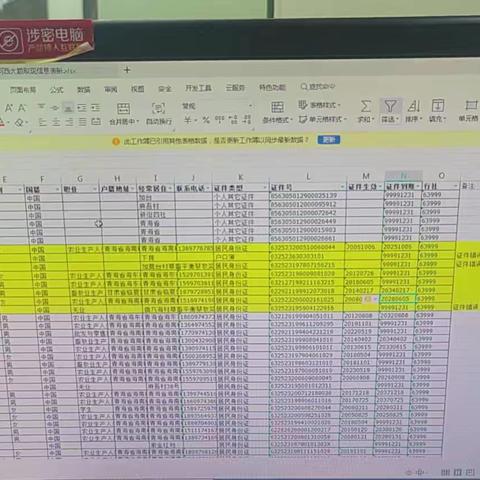Open 条件格式 conditional formatting

(277, 113)
